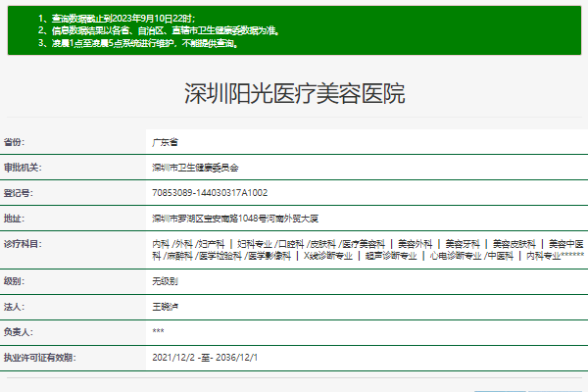The height and width of the screenshot is (392, 588).
Task: Click the notice line about 凌晨1点至凌晨5点 maintenance
Action: [138, 43]
